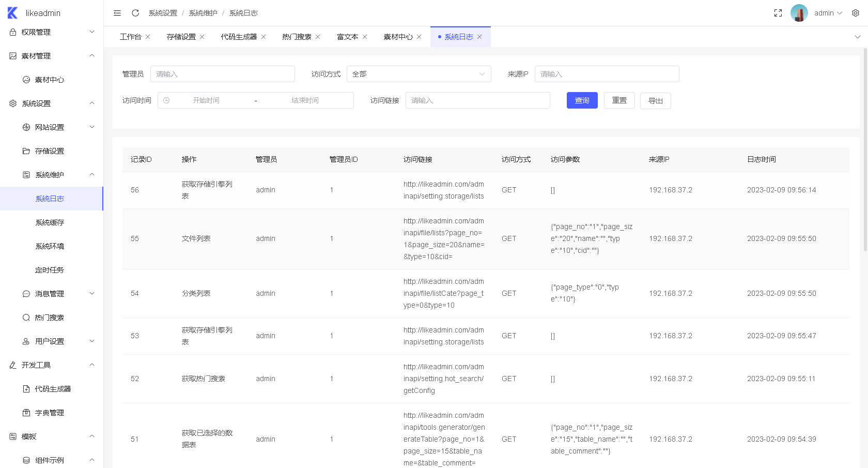868x468 pixels.
Task: Expand the 用户设置 submenu
Action: click(x=52, y=341)
